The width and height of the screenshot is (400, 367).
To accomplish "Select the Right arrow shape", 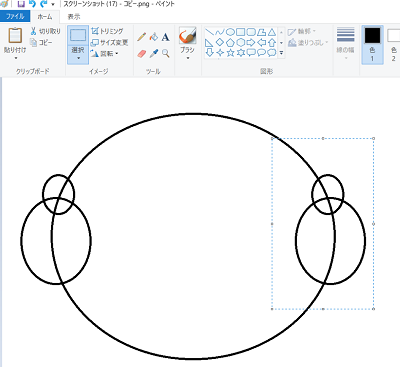I will click(x=251, y=42).
